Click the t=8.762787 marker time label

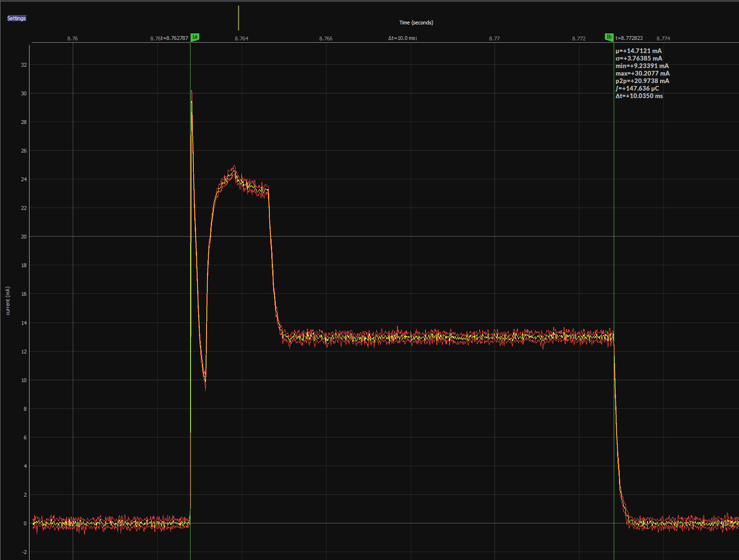click(x=175, y=38)
